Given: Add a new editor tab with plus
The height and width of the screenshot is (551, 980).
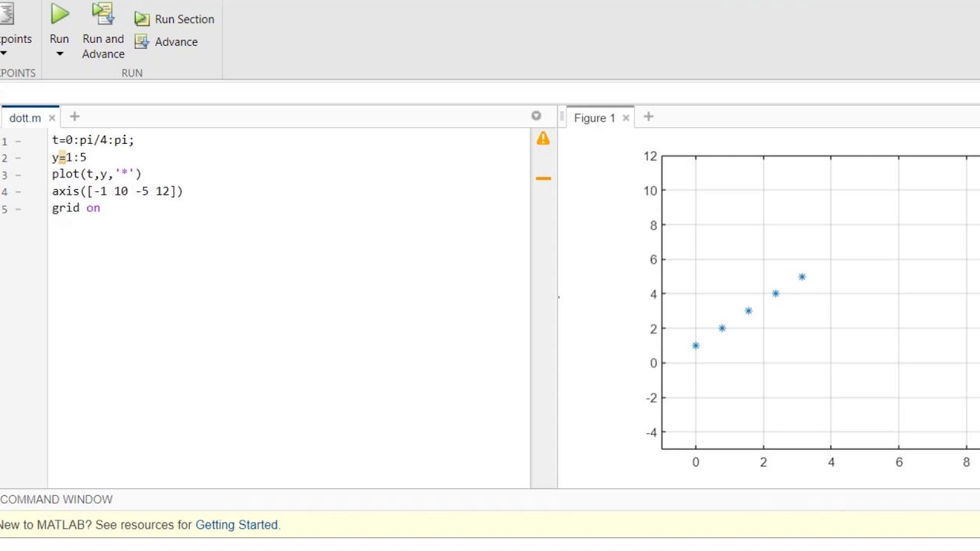Looking at the screenshot, I should click(x=74, y=117).
